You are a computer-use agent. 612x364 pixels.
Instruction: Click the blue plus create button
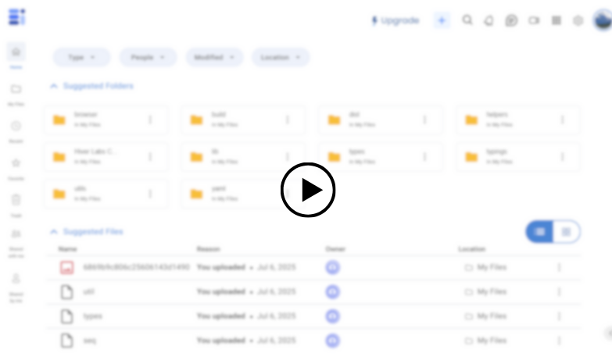coord(442,20)
